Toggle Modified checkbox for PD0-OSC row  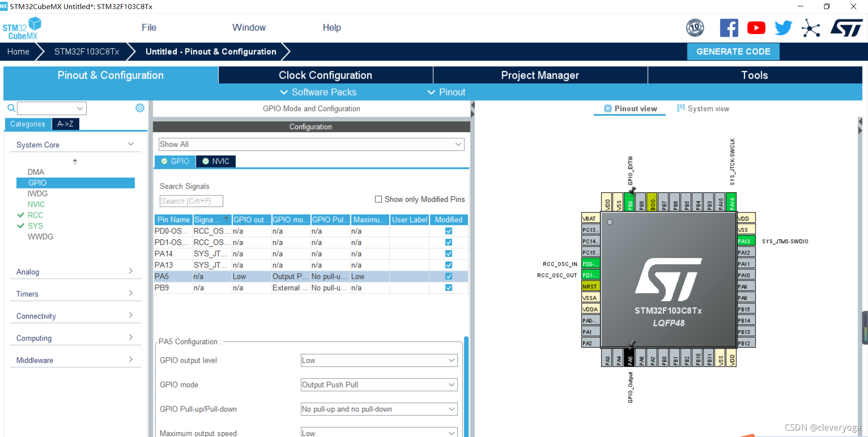(449, 231)
